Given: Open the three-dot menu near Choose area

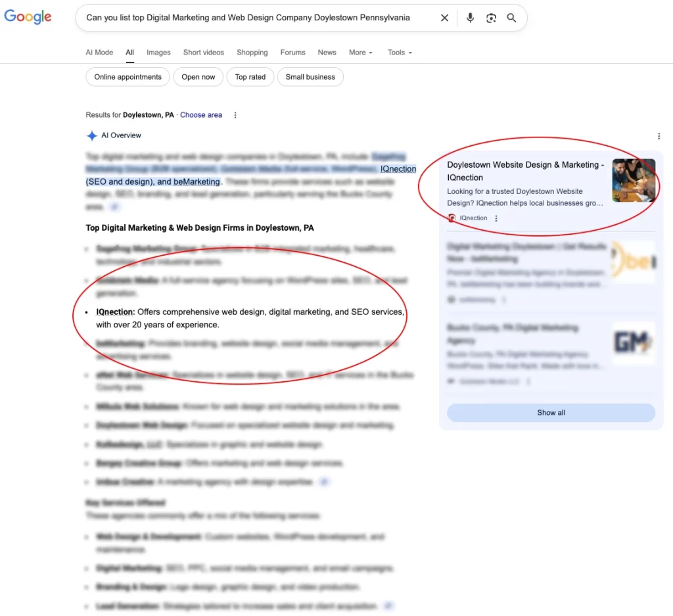Looking at the screenshot, I should click(x=235, y=114).
